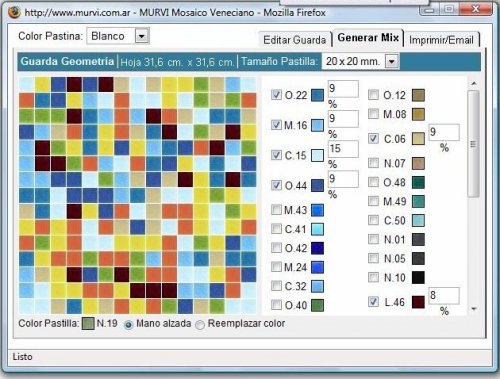Click the scrollbar down arrow in color list

coord(474,309)
